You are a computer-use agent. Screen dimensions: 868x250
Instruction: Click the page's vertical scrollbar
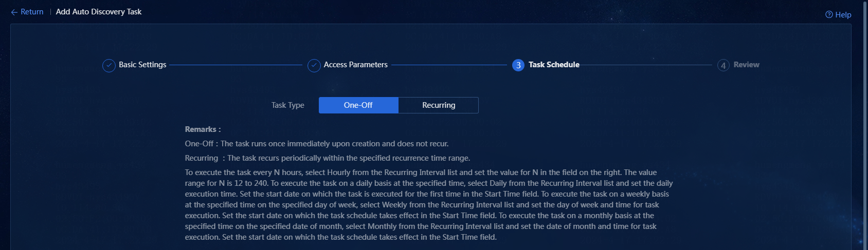[865, 125]
